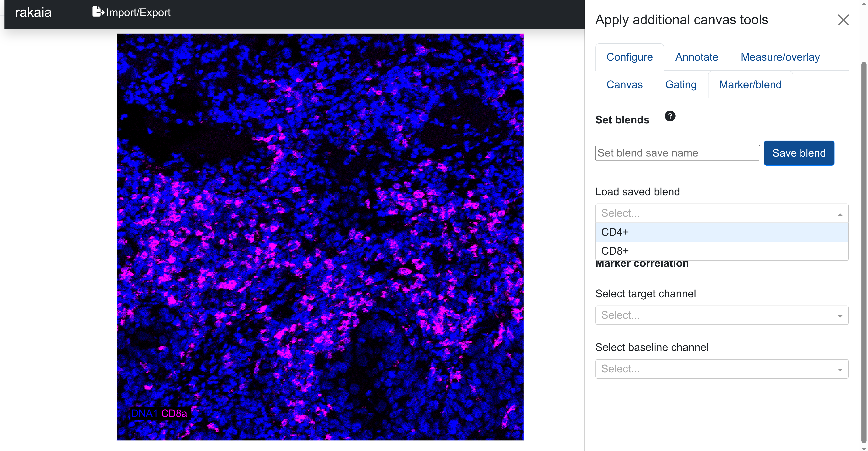Open the Gating sub-tab
The width and height of the screenshot is (868, 451).
pyautogui.click(x=681, y=85)
